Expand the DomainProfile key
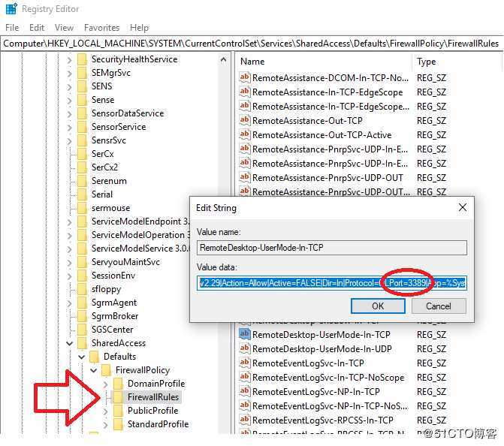This screenshot has height=446, width=504. click(x=105, y=384)
